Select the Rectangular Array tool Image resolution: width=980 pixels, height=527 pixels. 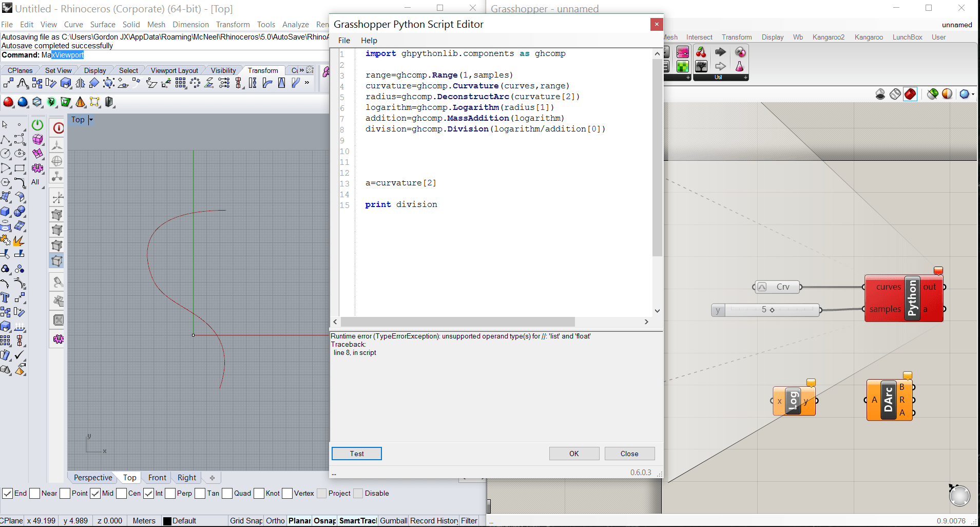[181, 83]
